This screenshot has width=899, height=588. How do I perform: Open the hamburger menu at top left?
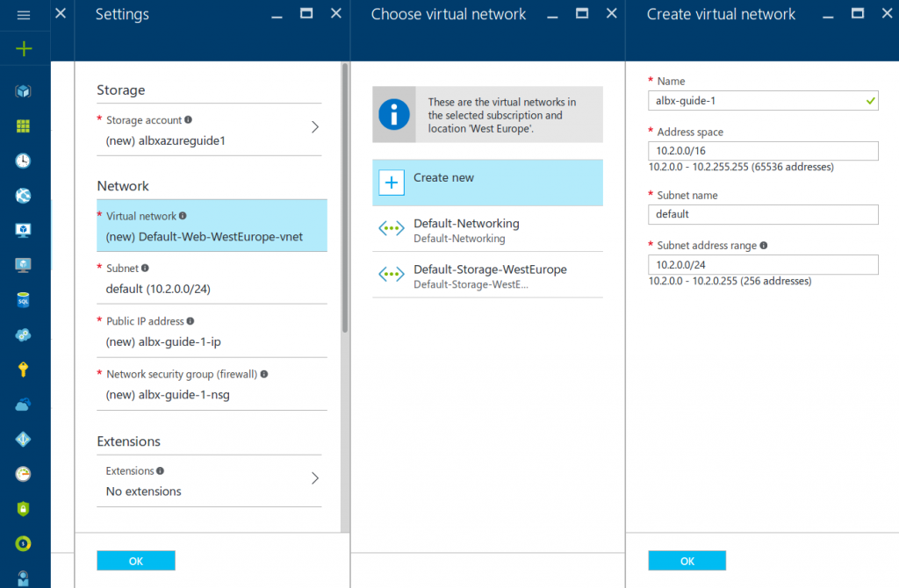click(25, 14)
